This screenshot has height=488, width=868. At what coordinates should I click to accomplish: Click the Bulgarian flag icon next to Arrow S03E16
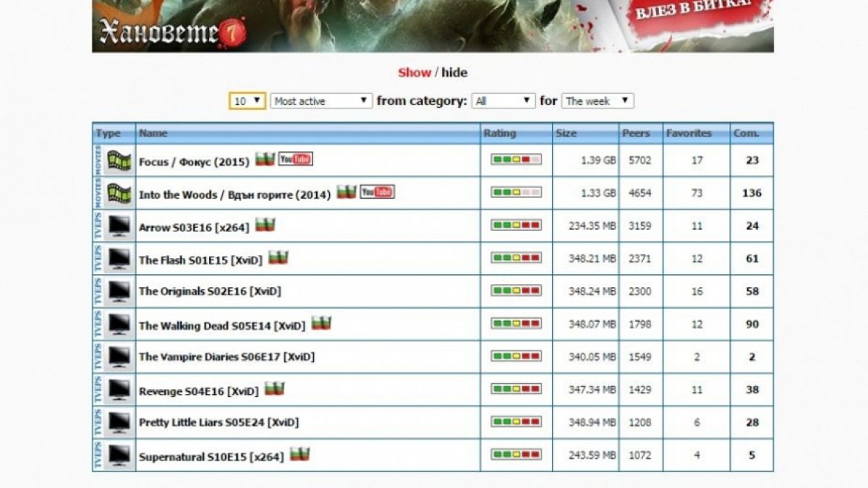[265, 225]
